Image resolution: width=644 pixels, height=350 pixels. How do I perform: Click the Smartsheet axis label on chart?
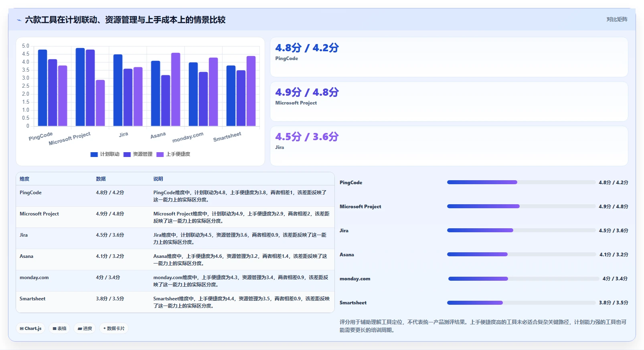tap(227, 137)
